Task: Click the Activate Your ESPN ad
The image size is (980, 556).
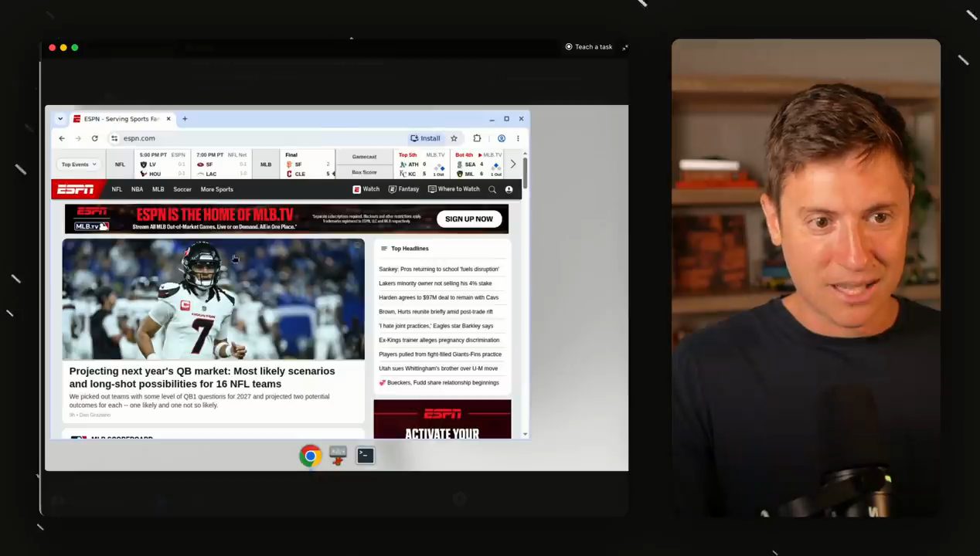Action: [442, 419]
